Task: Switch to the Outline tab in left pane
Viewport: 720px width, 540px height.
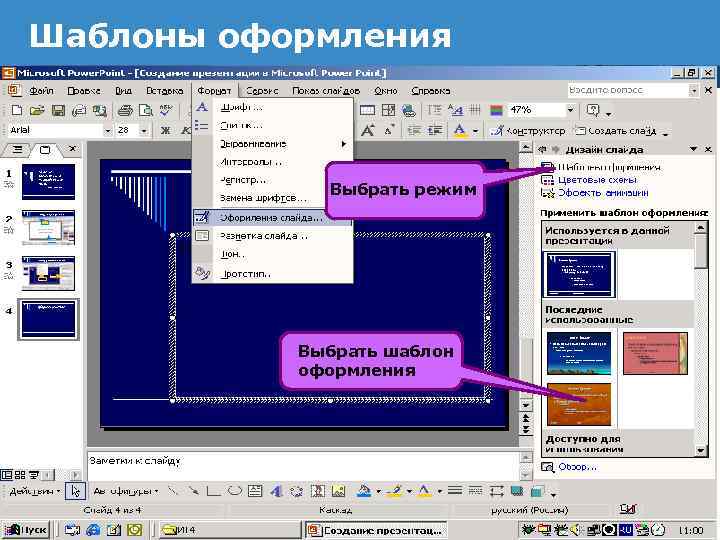Action: click(x=17, y=149)
